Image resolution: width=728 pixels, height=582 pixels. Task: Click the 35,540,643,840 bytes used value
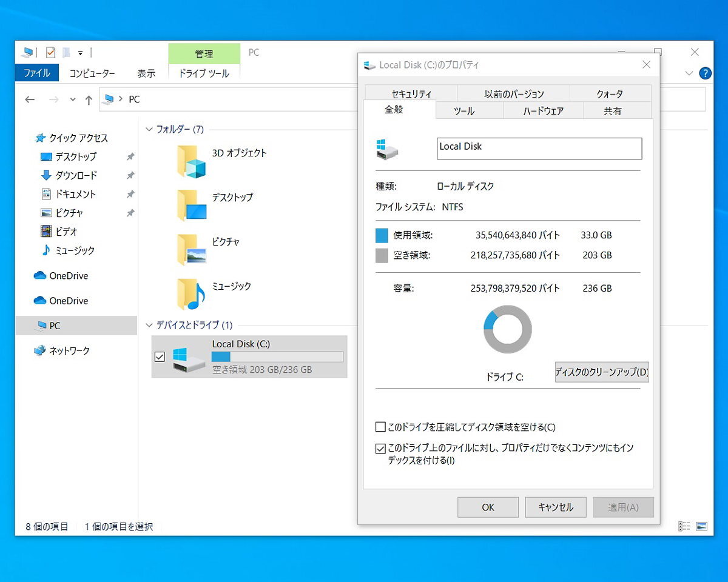[x=517, y=235]
